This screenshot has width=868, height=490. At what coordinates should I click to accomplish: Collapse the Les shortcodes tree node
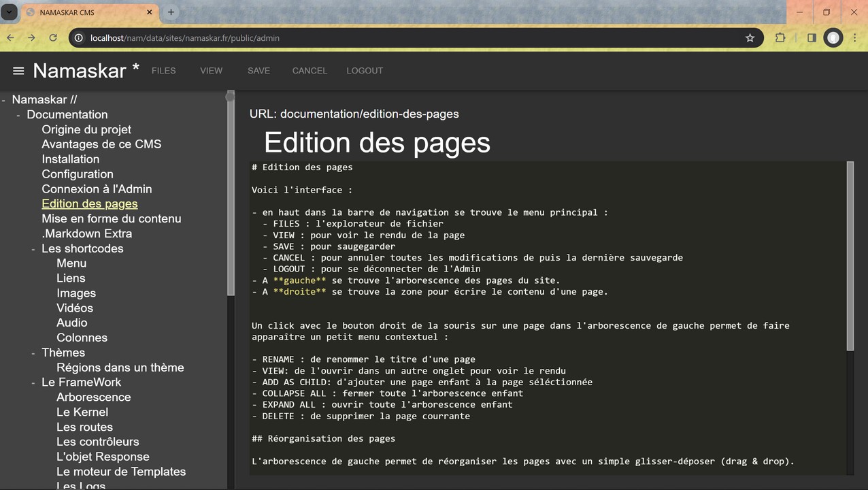33,249
